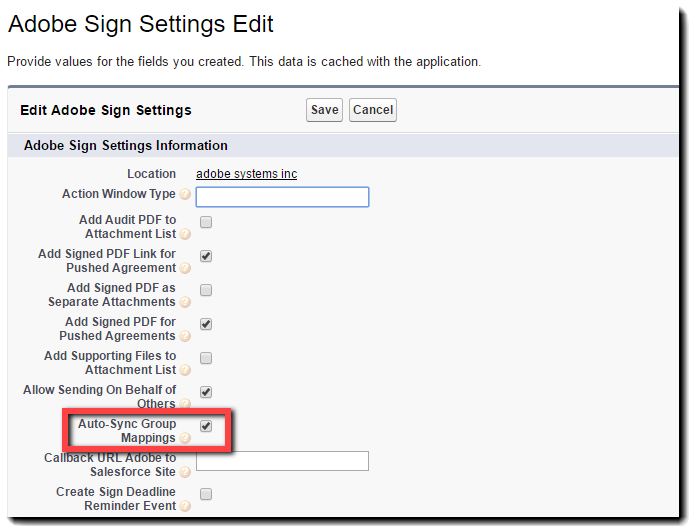Click help icon next to Pushed Agreement link
This screenshot has width=689, height=526.
[x=185, y=269]
